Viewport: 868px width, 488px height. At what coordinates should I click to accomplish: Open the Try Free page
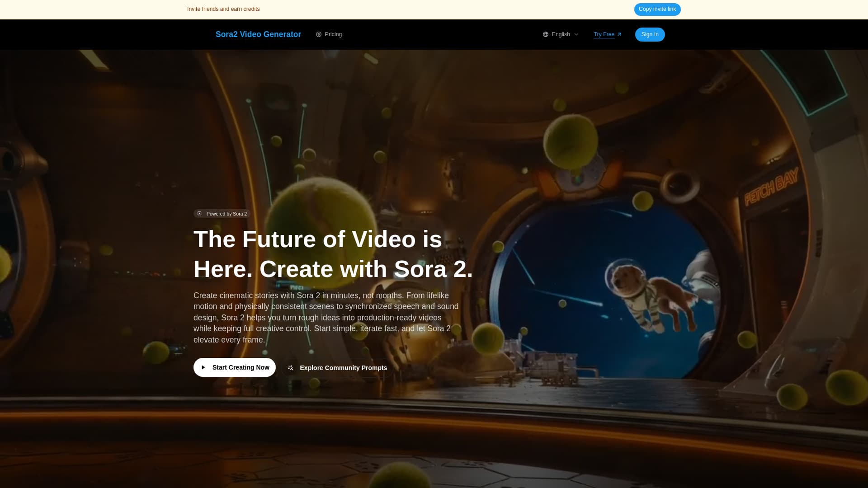(x=604, y=34)
